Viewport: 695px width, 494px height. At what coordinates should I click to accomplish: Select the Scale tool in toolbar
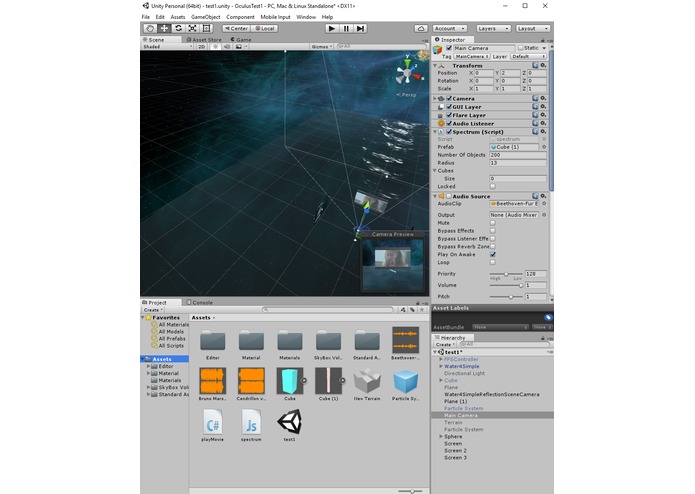(192, 28)
